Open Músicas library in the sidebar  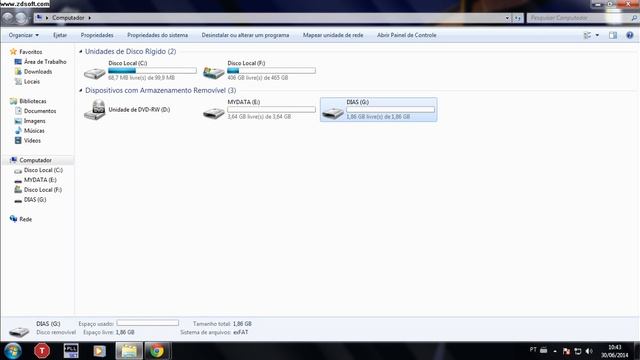point(34,131)
